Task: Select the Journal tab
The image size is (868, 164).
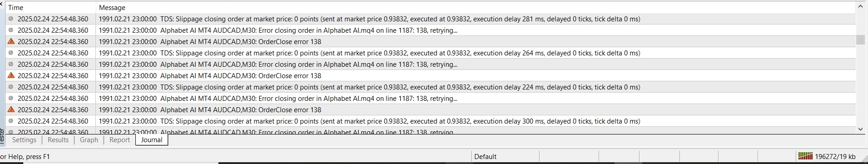Action: click(152, 140)
